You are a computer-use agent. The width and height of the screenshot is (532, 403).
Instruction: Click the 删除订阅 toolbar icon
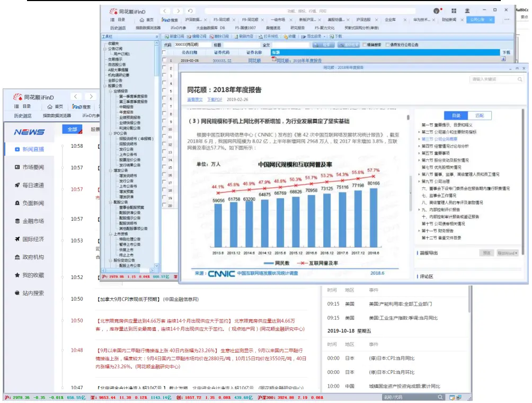click(x=211, y=37)
